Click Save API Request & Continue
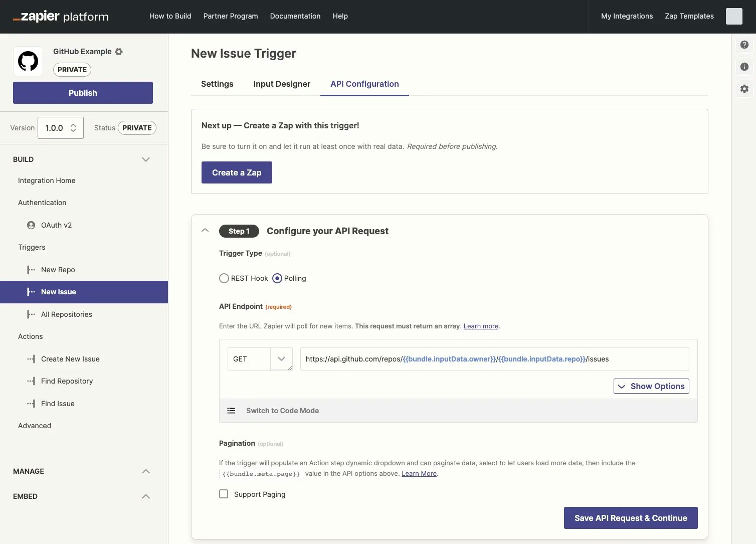 click(x=631, y=518)
